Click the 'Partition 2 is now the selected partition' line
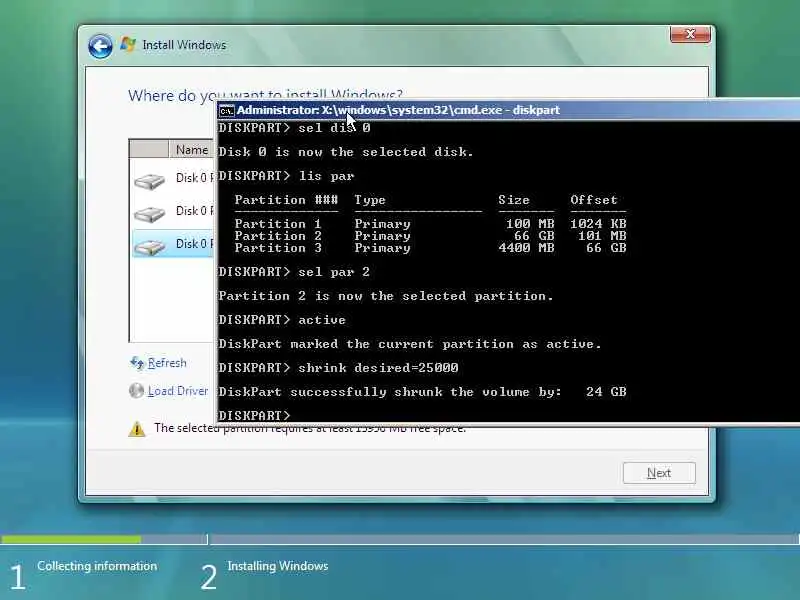Viewport: 800px width, 600px height. click(x=386, y=296)
